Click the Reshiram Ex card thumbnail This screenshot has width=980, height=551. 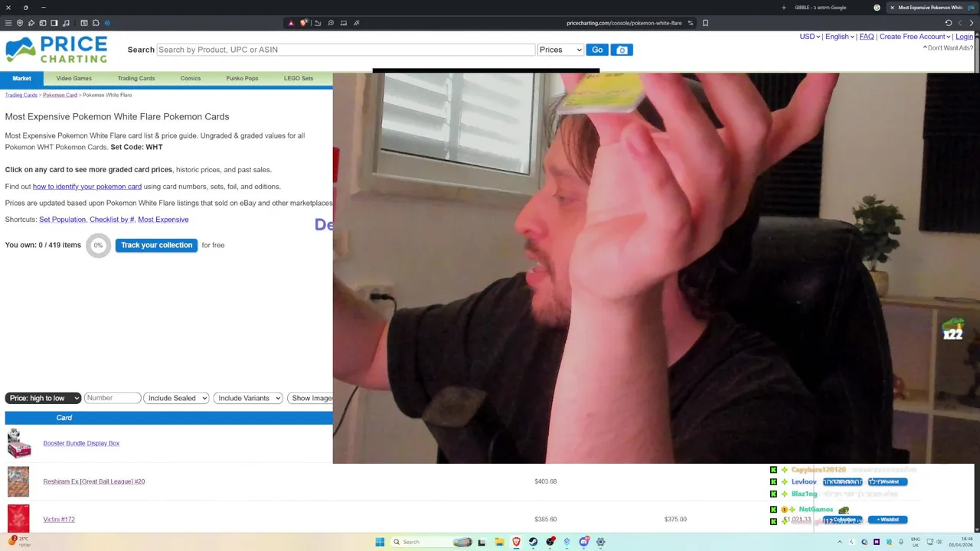(18, 481)
